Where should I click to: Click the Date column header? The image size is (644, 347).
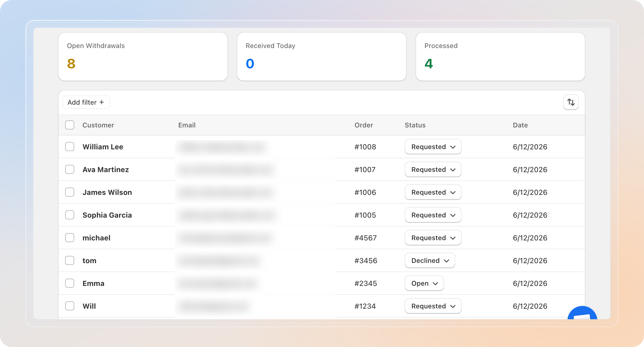(520, 125)
